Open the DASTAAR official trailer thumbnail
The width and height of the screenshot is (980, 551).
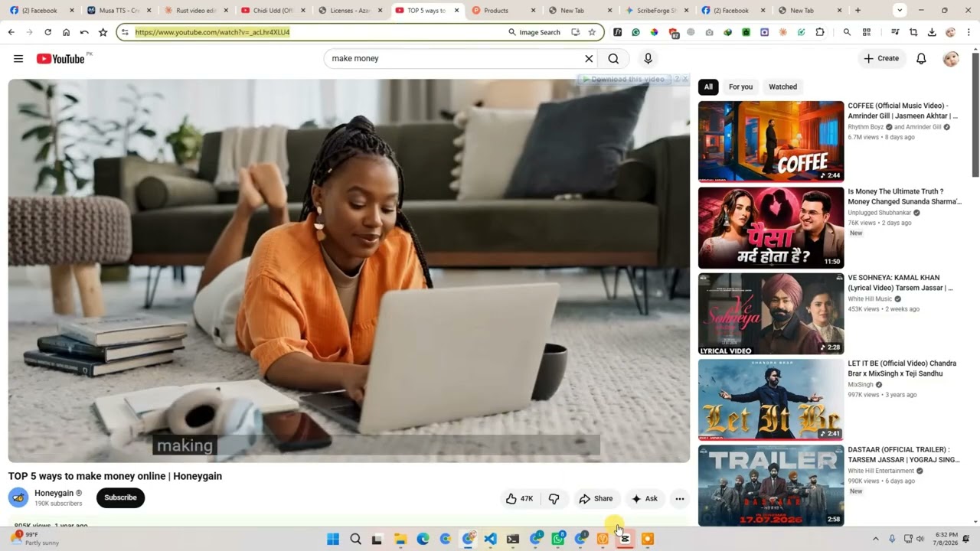click(x=771, y=485)
